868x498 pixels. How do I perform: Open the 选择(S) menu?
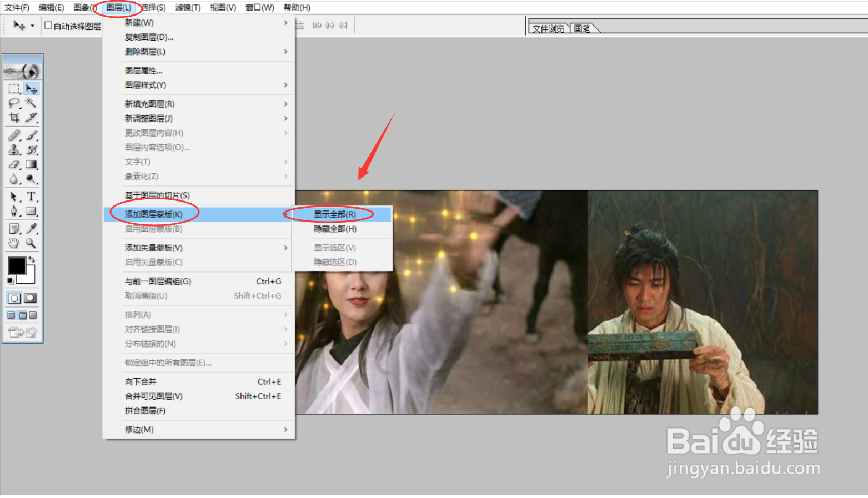pyautogui.click(x=153, y=7)
